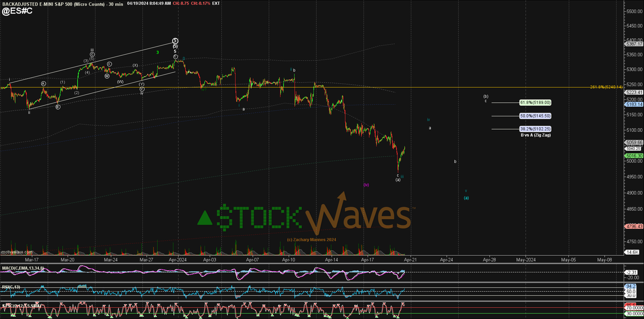
Task: Click the CH:-8.75 change value
Action: 180,3
